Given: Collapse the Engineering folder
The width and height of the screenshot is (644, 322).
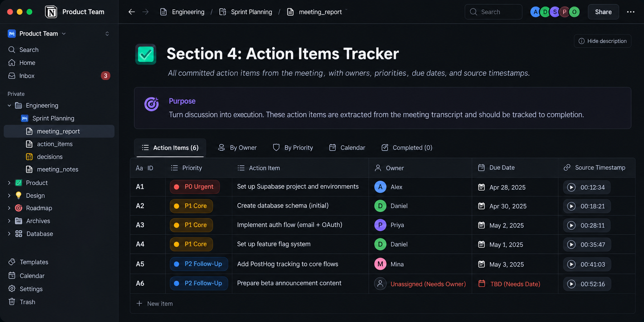Looking at the screenshot, I should (x=9, y=106).
